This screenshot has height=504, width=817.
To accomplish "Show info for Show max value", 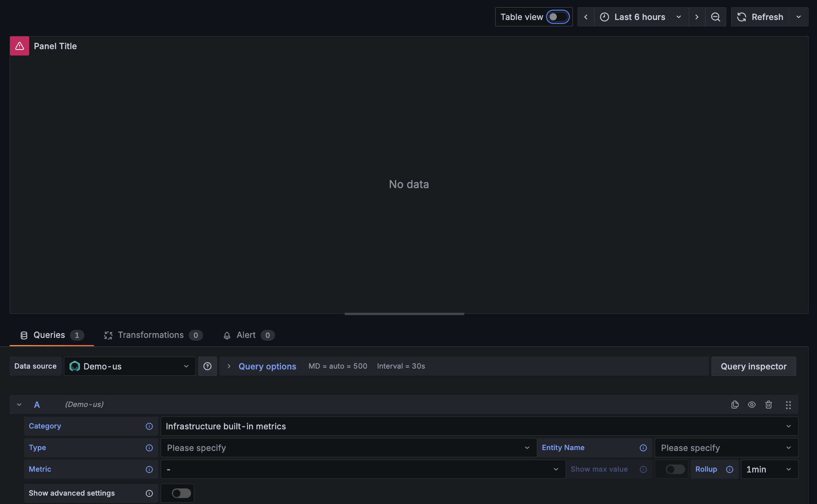I will [643, 469].
